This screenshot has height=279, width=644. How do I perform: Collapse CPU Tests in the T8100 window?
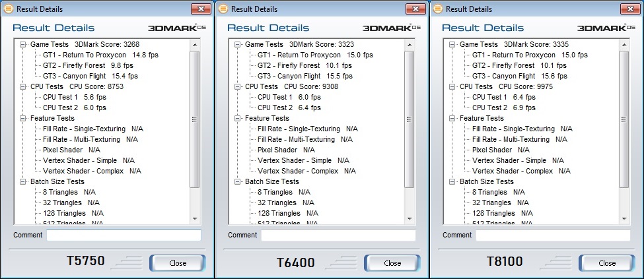(452, 86)
